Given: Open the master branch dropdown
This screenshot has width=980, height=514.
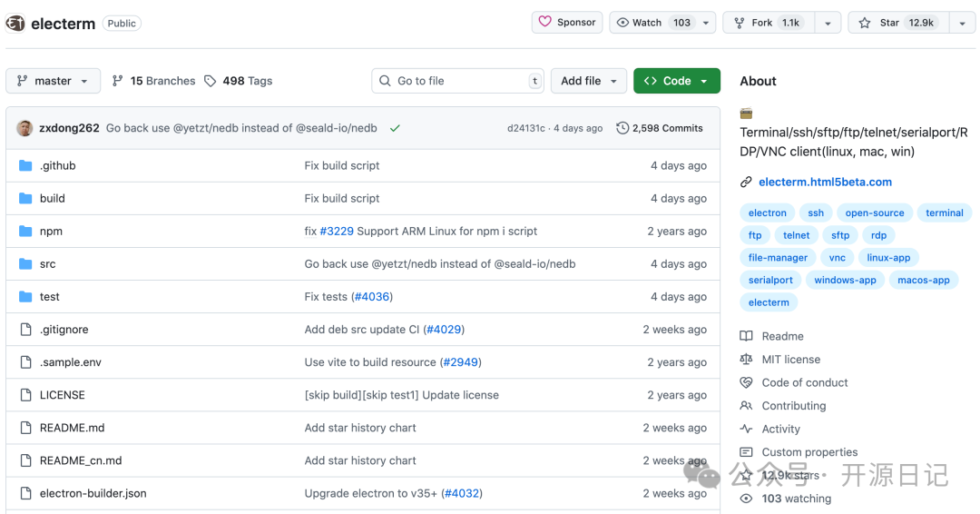Looking at the screenshot, I should 53,81.
